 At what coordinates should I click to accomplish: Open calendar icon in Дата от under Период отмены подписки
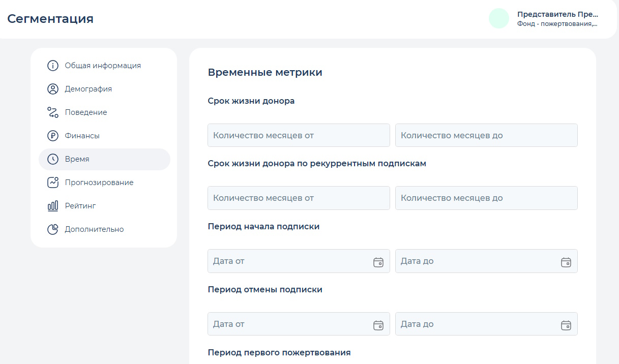[378, 324]
